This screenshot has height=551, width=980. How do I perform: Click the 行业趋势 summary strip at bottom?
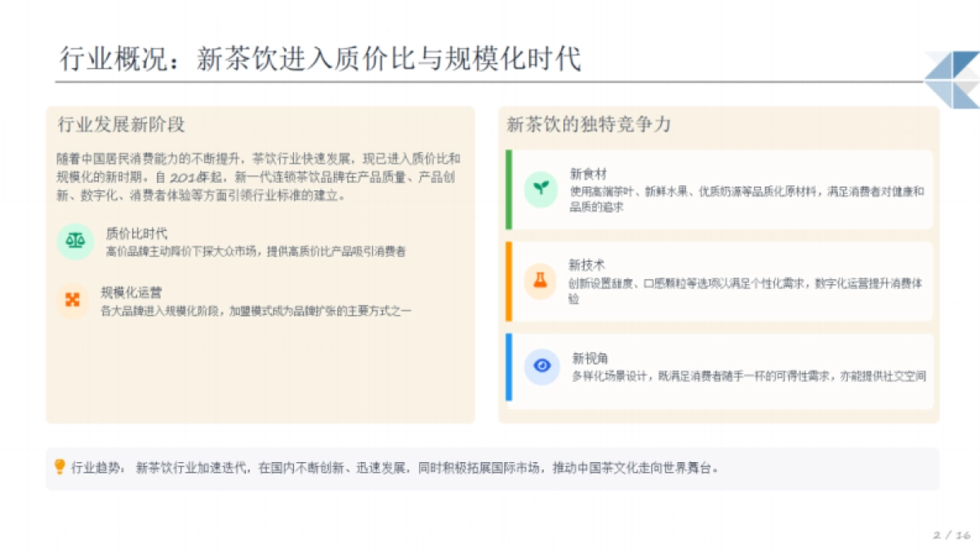pos(490,467)
